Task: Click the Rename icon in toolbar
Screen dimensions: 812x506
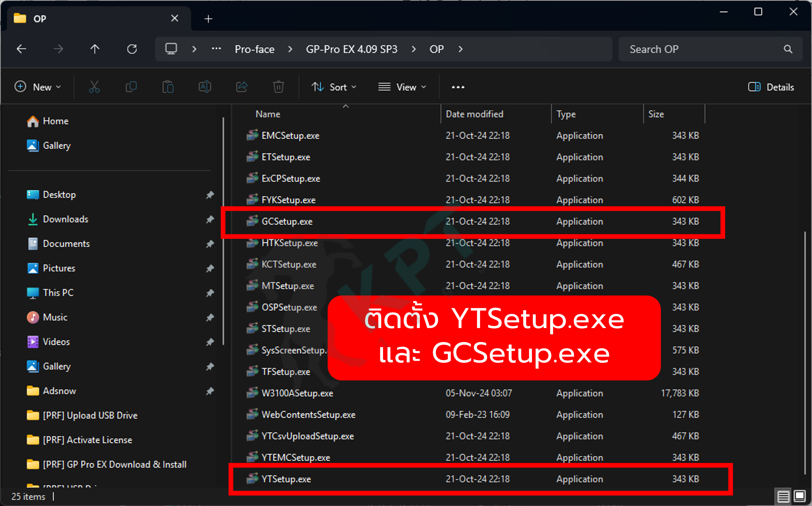Action: (205, 87)
